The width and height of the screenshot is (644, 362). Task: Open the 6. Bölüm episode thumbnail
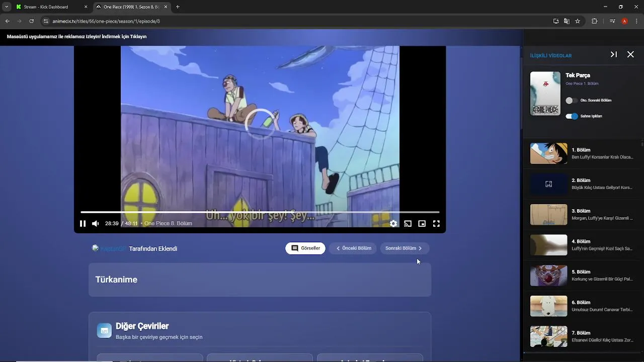(549, 306)
